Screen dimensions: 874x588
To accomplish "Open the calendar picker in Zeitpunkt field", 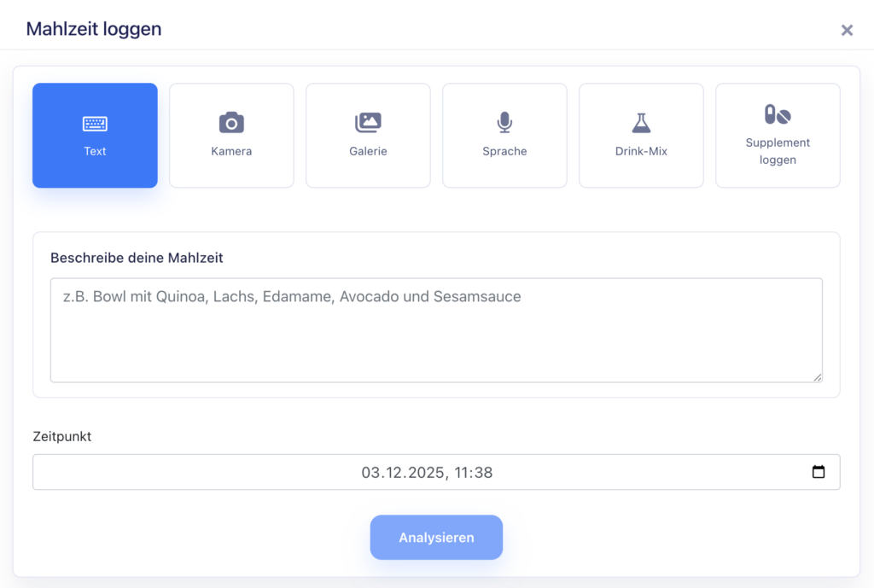I will click(x=819, y=472).
